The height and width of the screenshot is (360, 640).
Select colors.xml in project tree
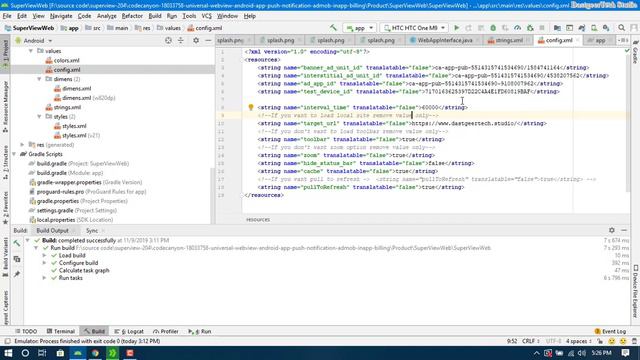tap(67, 60)
